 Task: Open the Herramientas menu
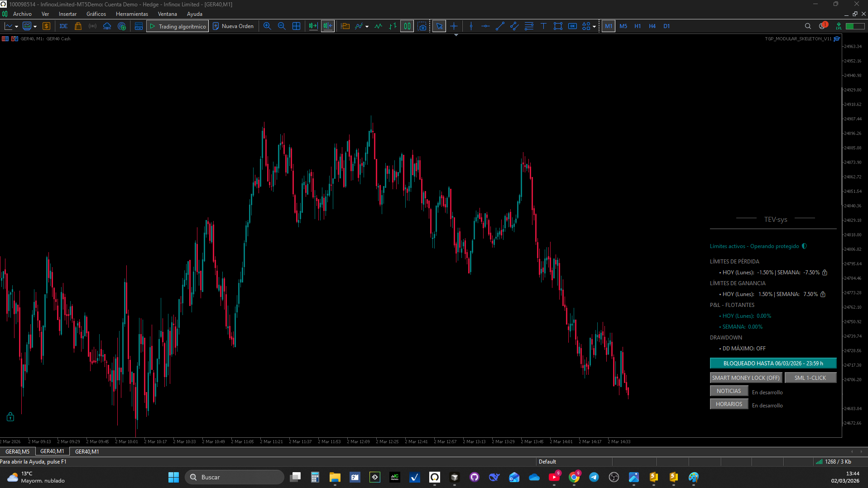click(x=132, y=14)
